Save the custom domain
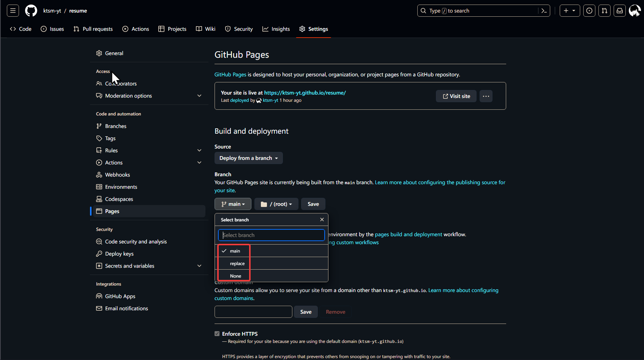Image resolution: width=644 pixels, height=360 pixels. [306, 312]
